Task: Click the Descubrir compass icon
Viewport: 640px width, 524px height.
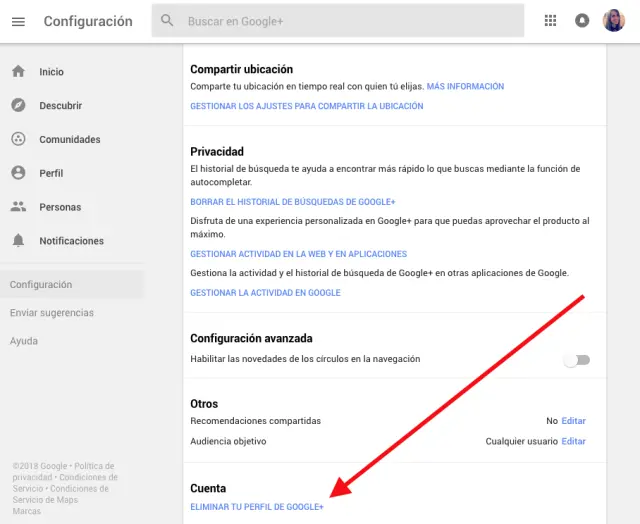Action: [x=18, y=106]
